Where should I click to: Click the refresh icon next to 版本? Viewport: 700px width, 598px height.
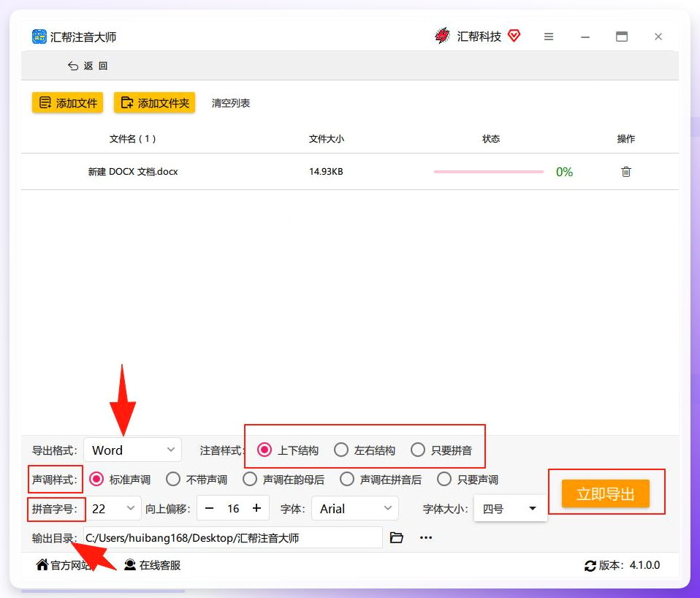point(590,566)
